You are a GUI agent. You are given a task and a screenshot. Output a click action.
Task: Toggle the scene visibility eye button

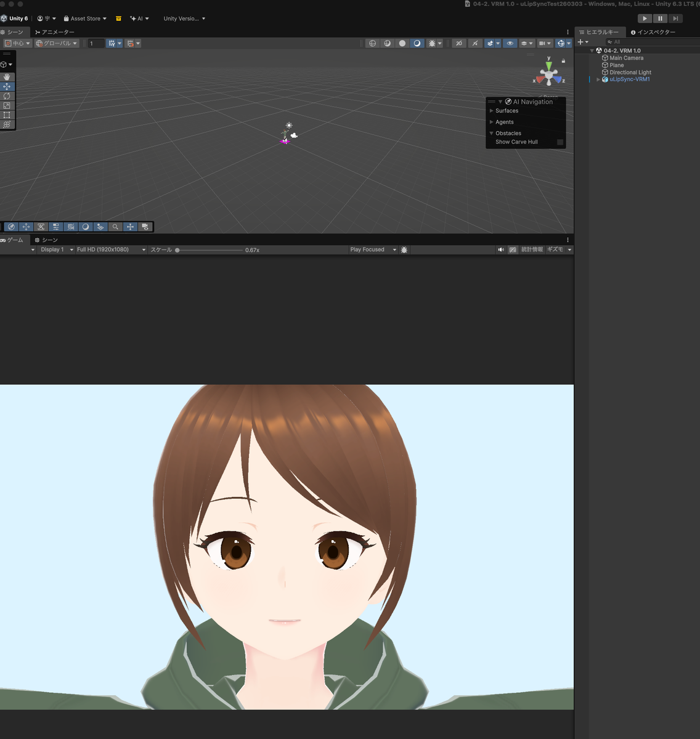[x=510, y=43]
